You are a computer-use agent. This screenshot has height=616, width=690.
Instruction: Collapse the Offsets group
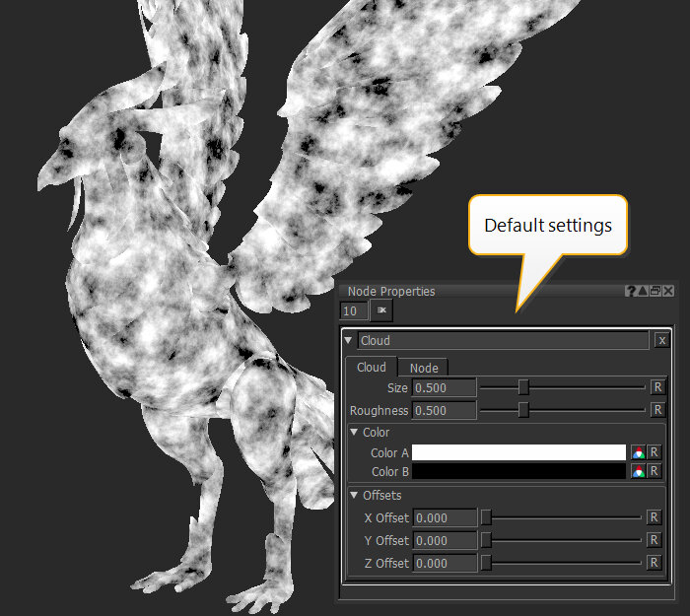coord(355,495)
